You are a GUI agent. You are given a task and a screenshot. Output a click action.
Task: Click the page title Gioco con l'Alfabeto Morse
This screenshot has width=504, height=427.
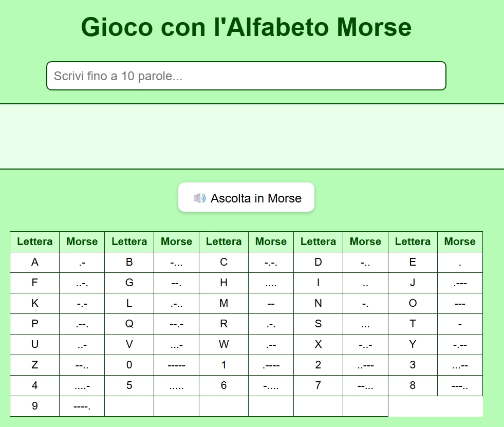pos(246,27)
